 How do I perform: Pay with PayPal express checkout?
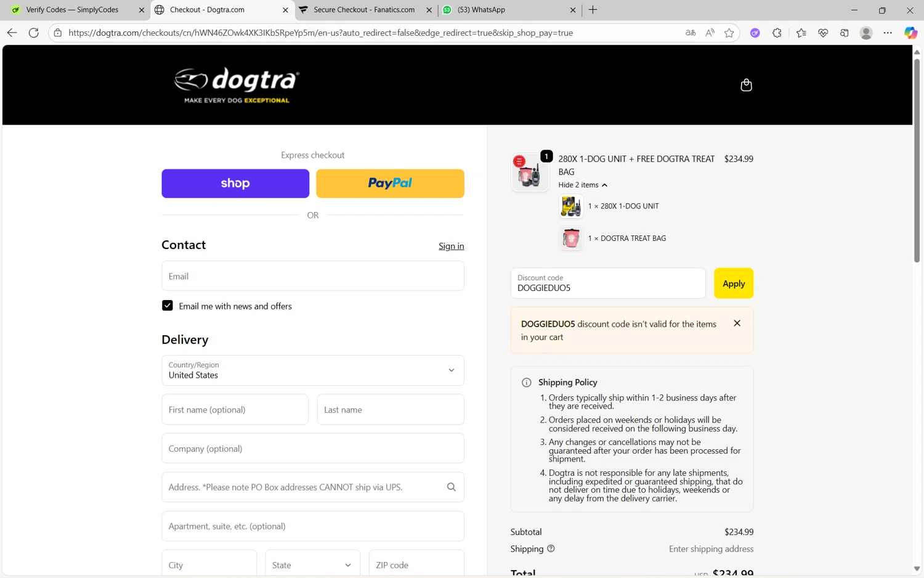(x=390, y=184)
